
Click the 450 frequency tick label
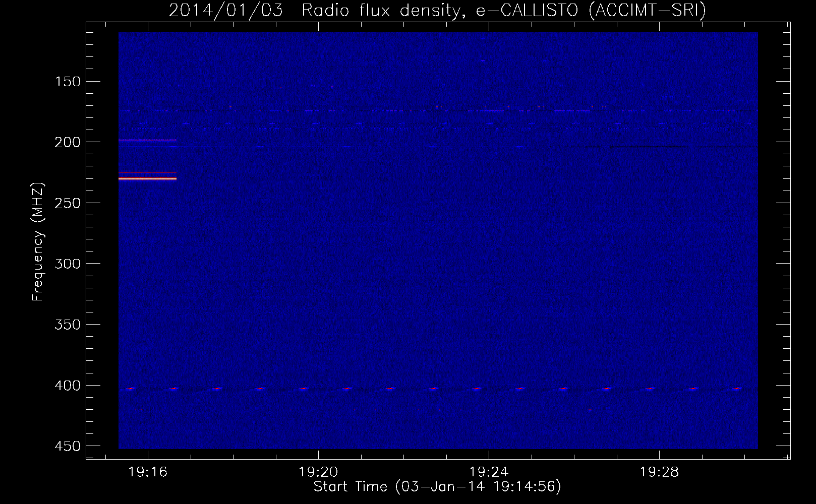point(67,446)
